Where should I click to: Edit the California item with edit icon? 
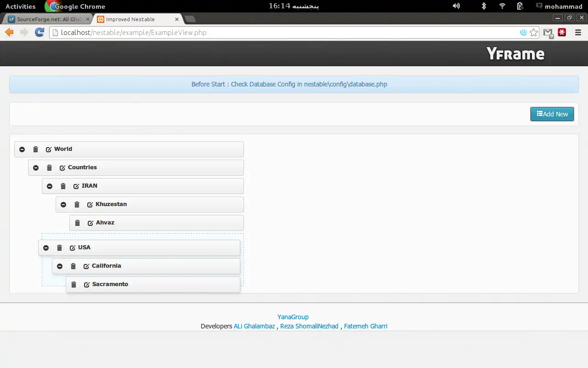pyautogui.click(x=86, y=266)
